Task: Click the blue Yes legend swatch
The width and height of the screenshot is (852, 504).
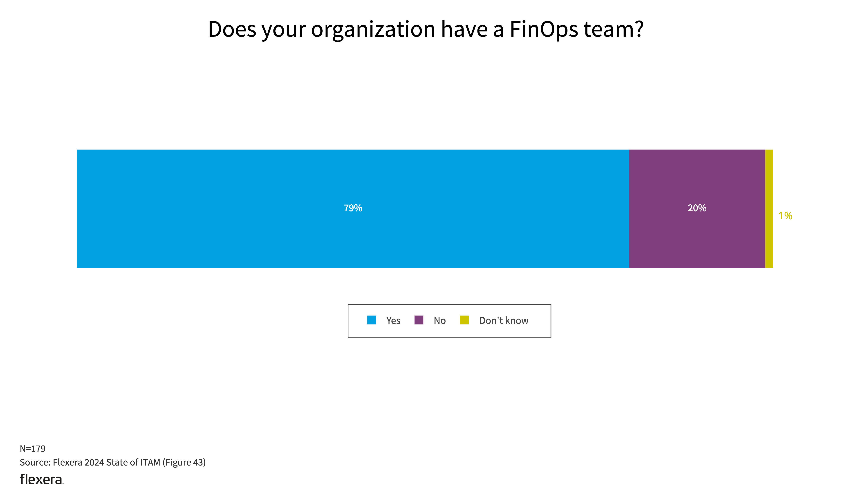Action: coord(372,320)
